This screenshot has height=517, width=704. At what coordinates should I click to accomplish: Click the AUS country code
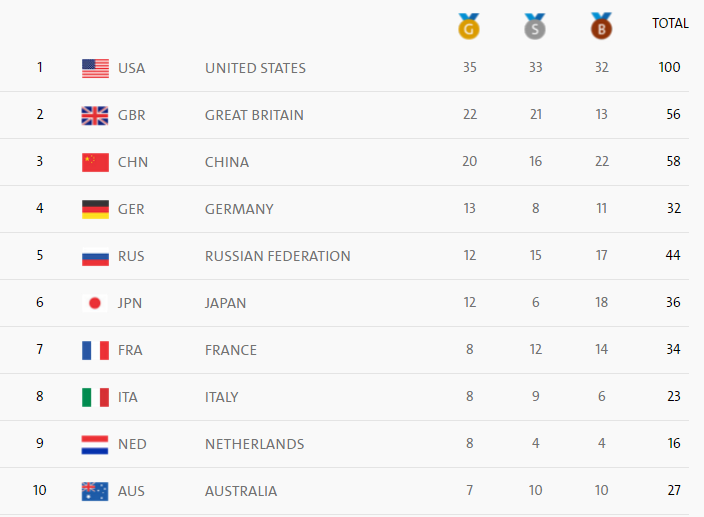(132, 491)
